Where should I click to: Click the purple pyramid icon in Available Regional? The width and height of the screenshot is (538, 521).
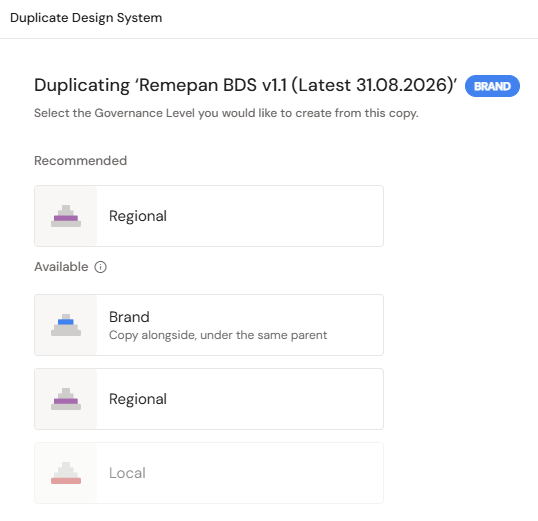click(66, 399)
